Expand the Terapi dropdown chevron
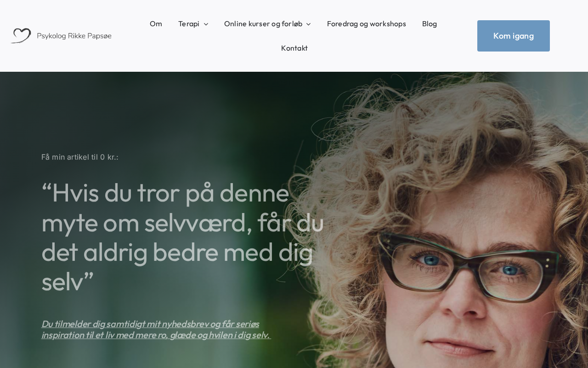The width and height of the screenshot is (588, 368). [x=206, y=24]
